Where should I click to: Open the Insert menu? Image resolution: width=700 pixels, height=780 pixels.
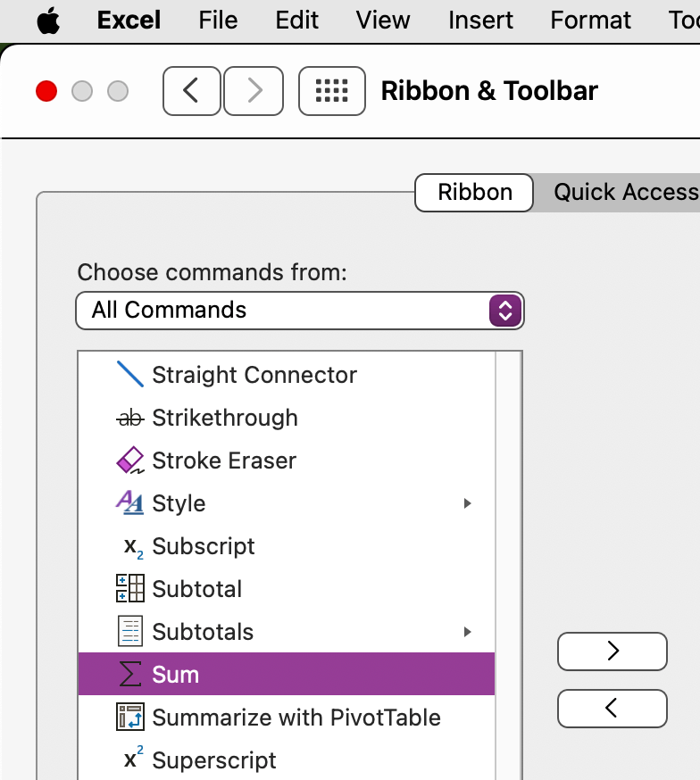click(x=480, y=21)
